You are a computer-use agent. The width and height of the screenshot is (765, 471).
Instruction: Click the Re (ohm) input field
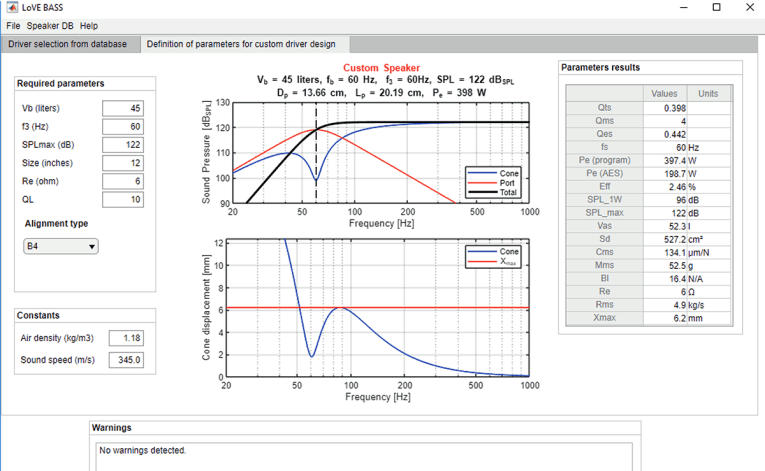pyautogui.click(x=123, y=181)
